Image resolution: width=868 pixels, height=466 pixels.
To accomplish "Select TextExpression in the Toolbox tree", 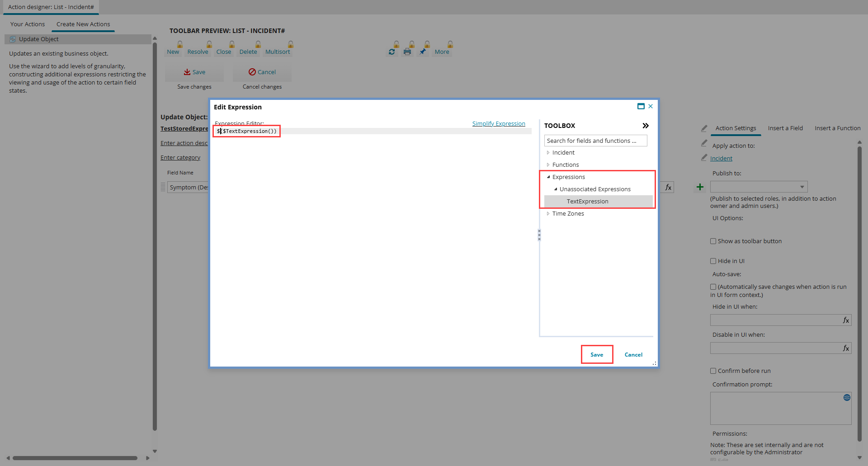I will (x=587, y=202).
